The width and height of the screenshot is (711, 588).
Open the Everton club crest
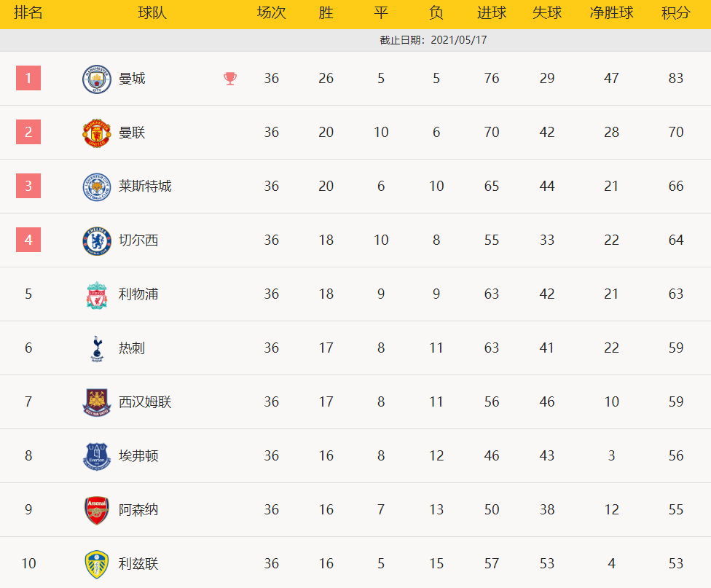click(97, 456)
